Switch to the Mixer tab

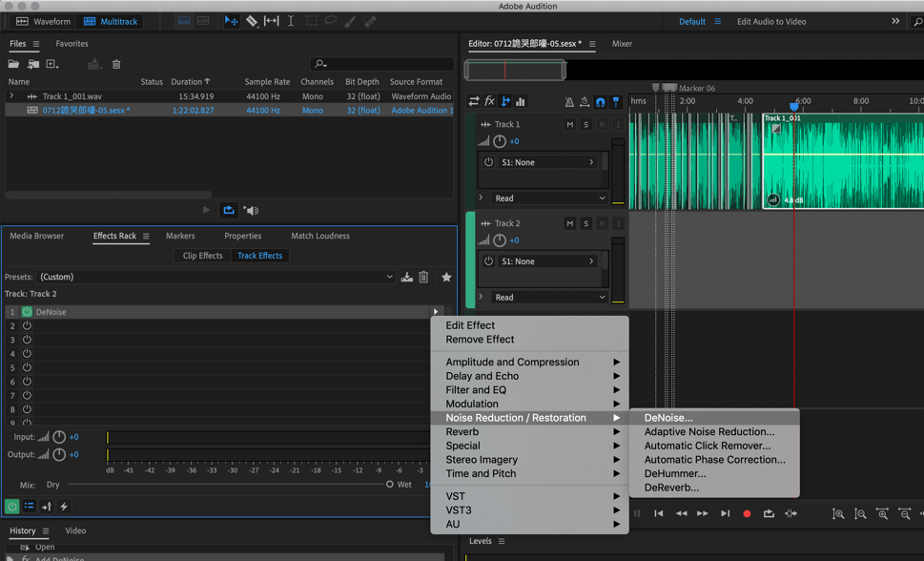coord(622,44)
